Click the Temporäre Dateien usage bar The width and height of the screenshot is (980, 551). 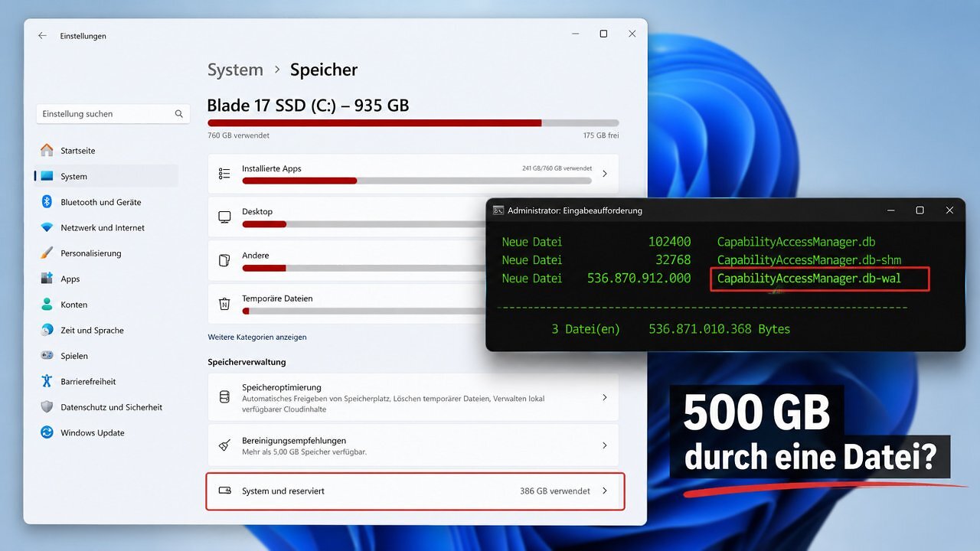[x=364, y=311]
